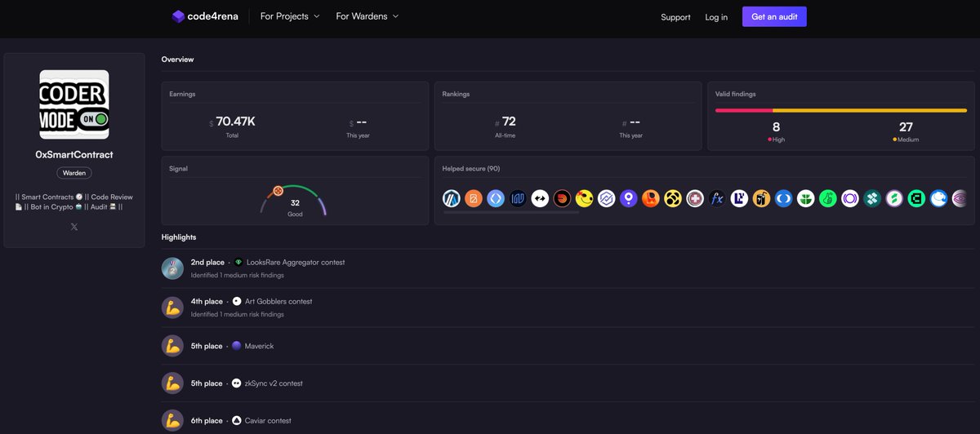Select the muscle icon beside zkSync v2
Image resolution: width=980 pixels, height=434 pixels.
point(172,383)
